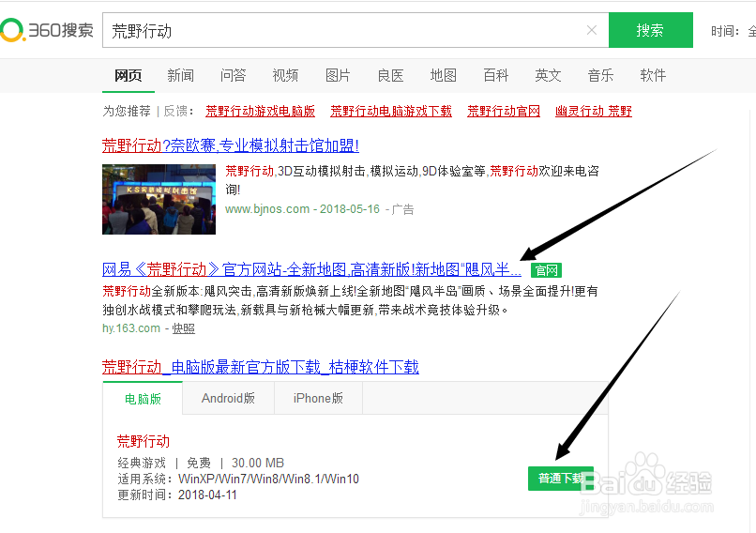Open suggestion 荒野行动官网
756x533 pixels.
504,112
